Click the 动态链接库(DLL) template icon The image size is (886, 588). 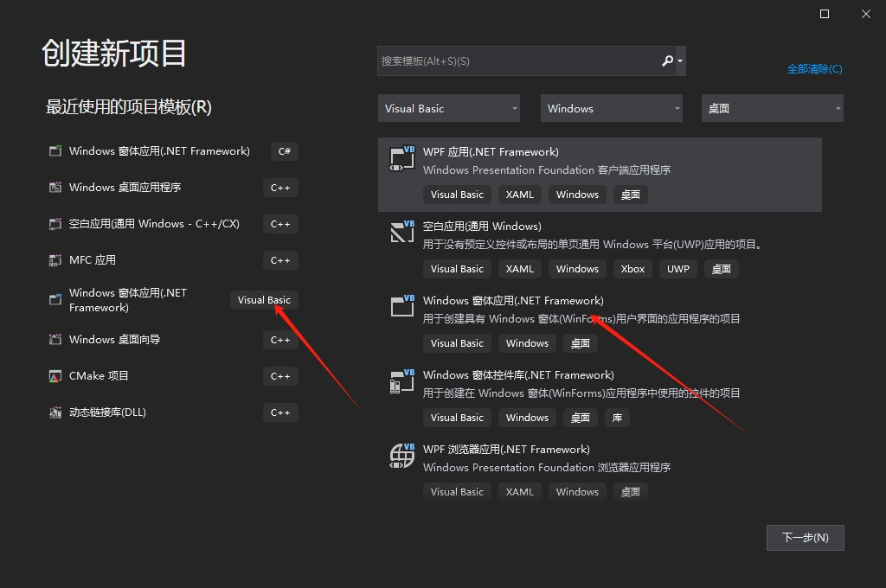(x=55, y=412)
